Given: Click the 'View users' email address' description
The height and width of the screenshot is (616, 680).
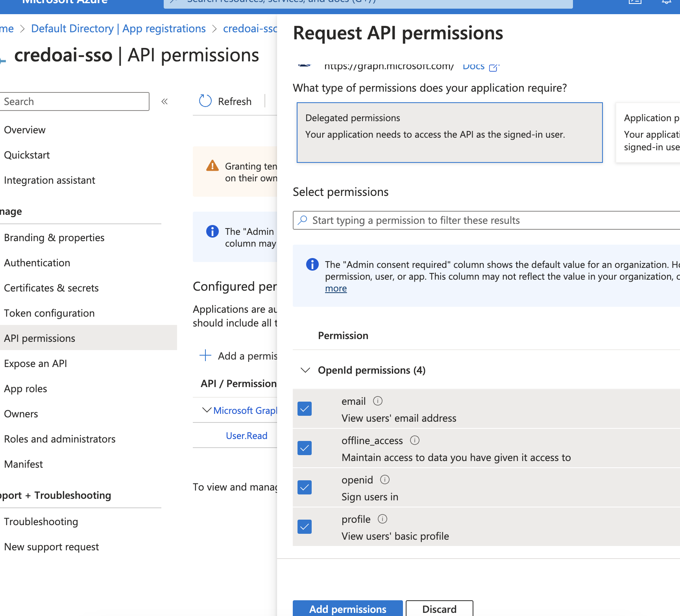Looking at the screenshot, I should tap(399, 418).
